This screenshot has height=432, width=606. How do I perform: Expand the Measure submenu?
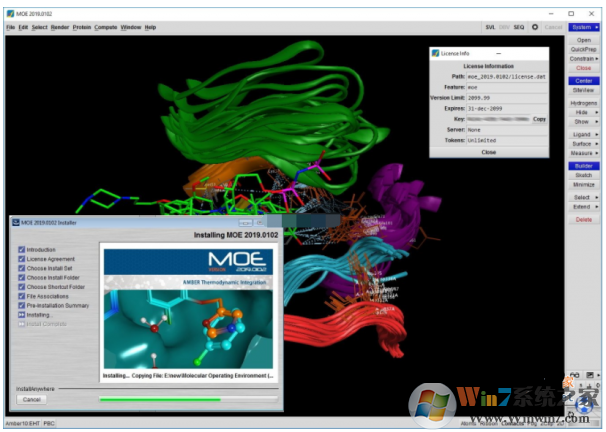coord(584,153)
